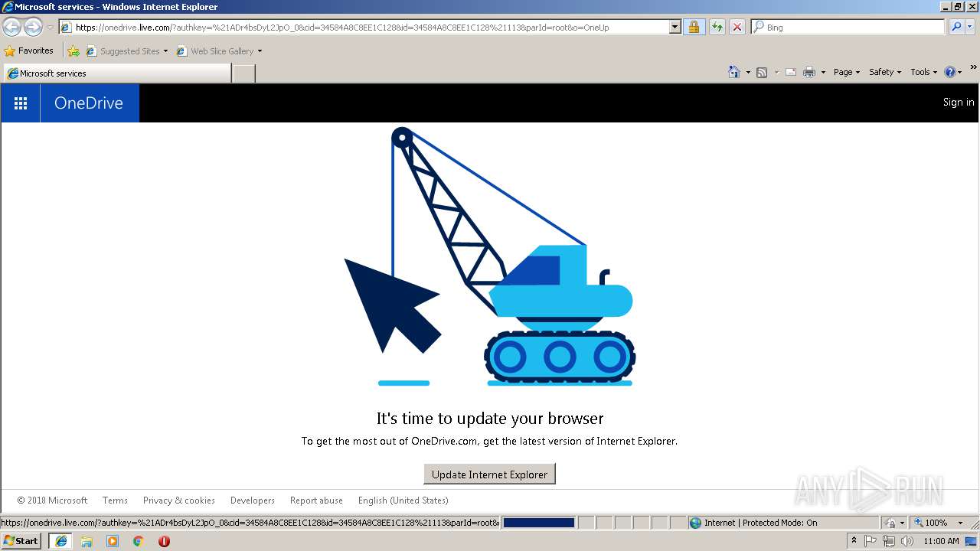Open the Page menu
The image size is (980, 551).
coord(846,72)
